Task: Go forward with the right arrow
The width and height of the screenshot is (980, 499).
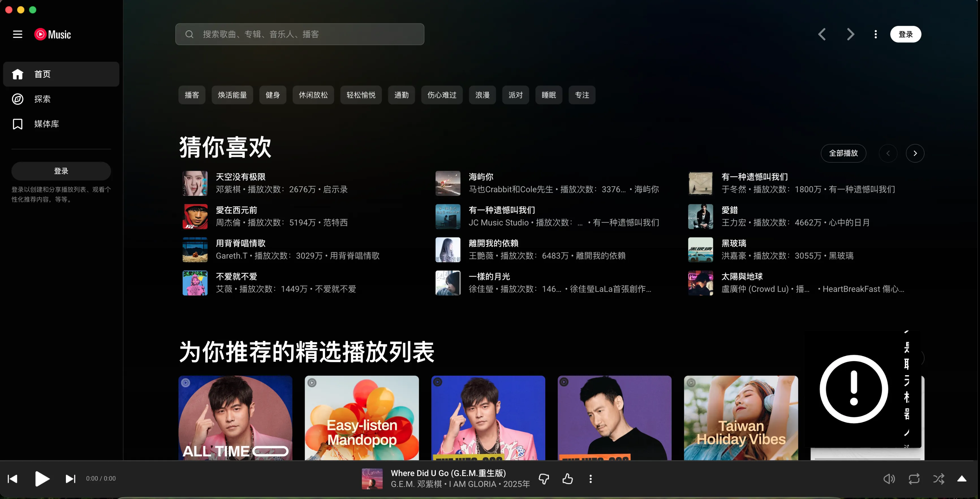Action: click(x=850, y=34)
